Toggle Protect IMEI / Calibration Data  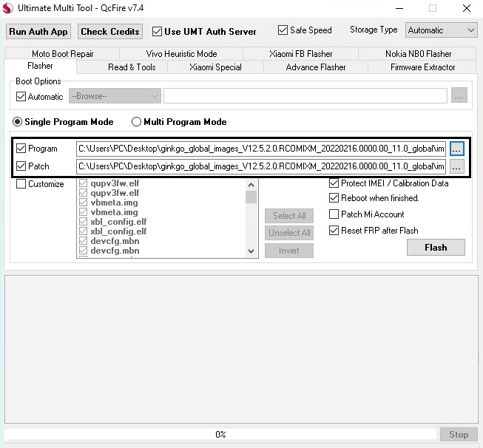coord(334,183)
